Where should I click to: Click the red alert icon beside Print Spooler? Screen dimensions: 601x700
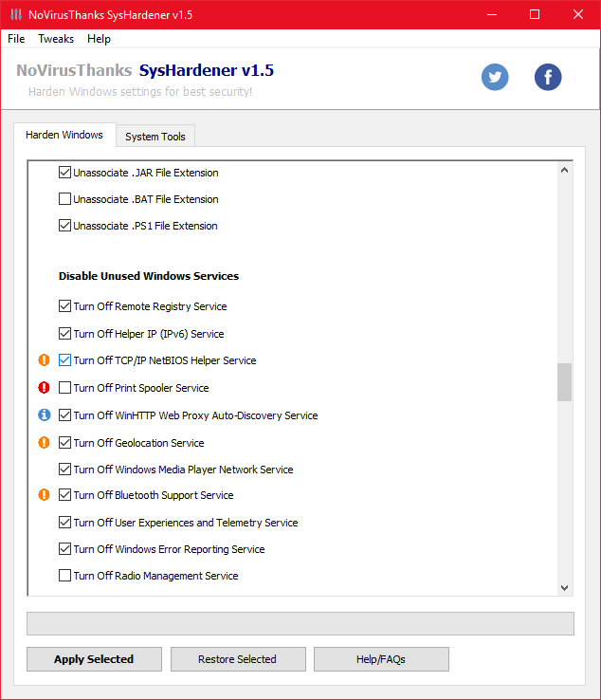coord(44,388)
